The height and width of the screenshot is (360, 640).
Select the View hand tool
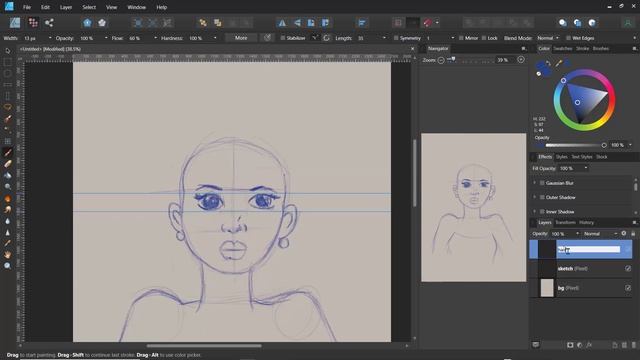(x=7, y=255)
